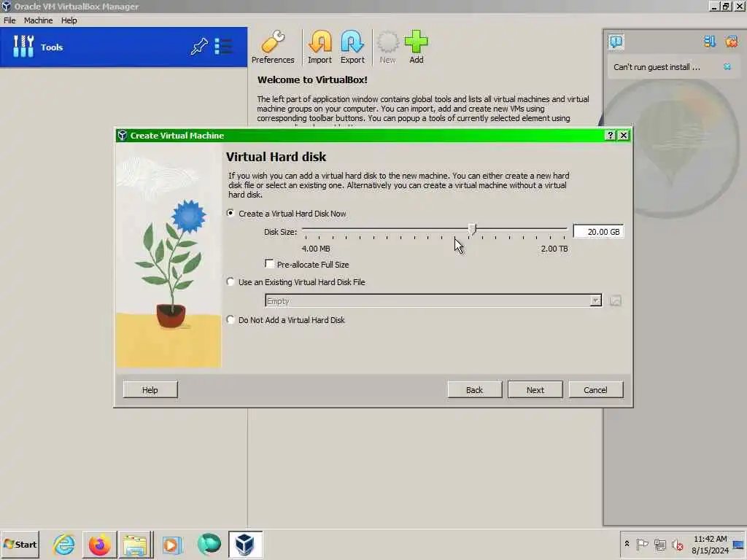The width and height of the screenshot is (747, 560).
Task: Click the browse disk file icon next to Empty
Action: [x=615, y=301]
